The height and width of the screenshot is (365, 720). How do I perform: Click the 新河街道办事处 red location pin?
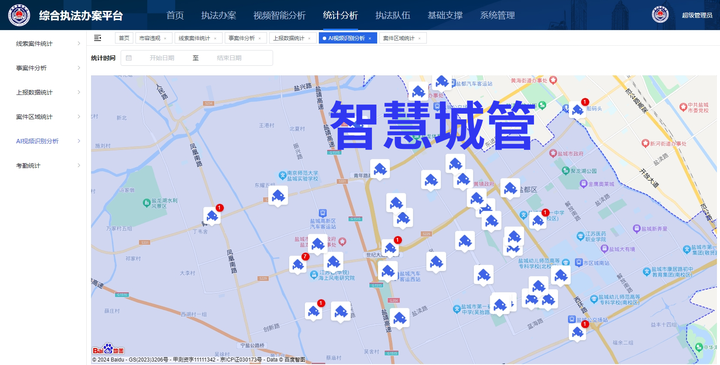coord(645,143)
